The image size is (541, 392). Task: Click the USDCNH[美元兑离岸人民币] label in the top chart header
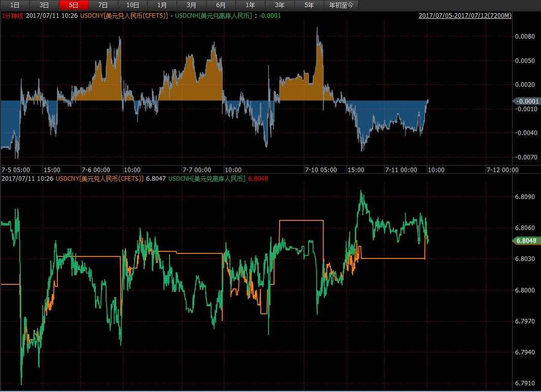coord(214,16)
